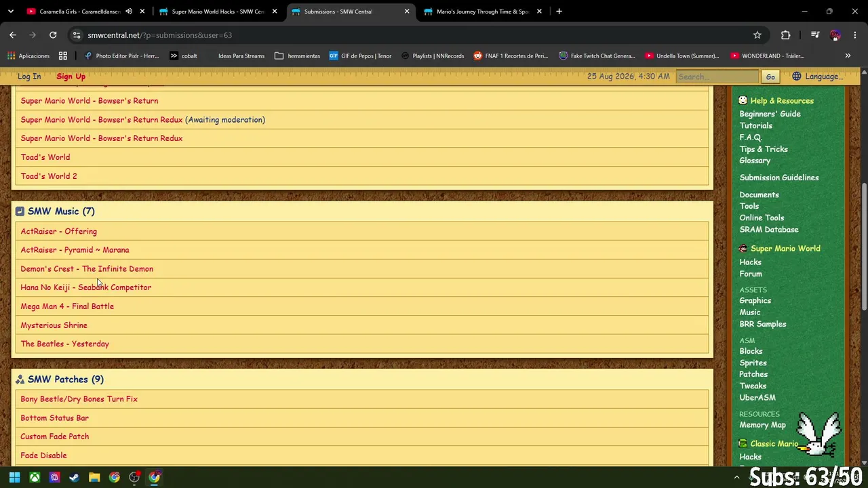Viewport: 868px width, 488px height.
Task: Open the Aplicaciones apps shortcut
Action: (29, 56)
